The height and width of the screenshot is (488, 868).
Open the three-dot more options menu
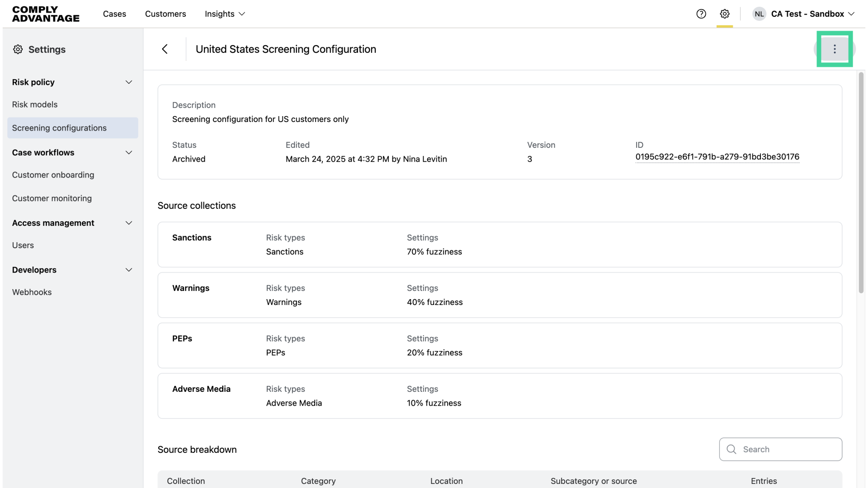pyautogui.click(x=835, y=49)
